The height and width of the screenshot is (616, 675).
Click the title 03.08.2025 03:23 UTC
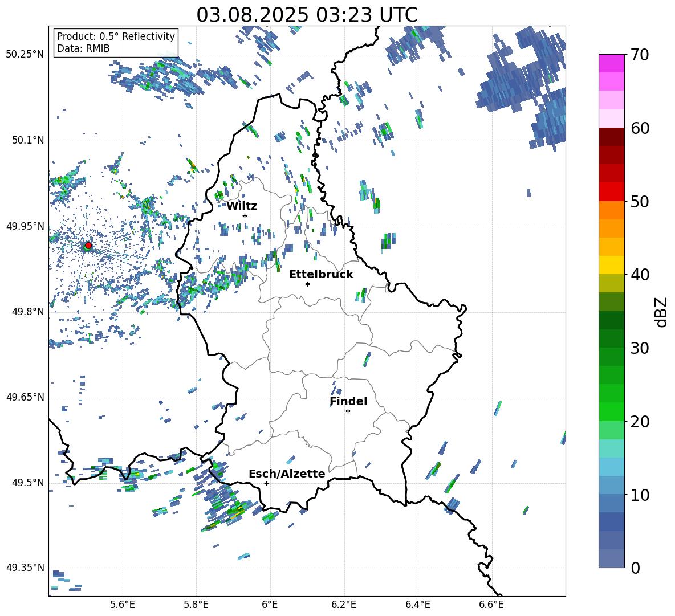tap(307, 15)
